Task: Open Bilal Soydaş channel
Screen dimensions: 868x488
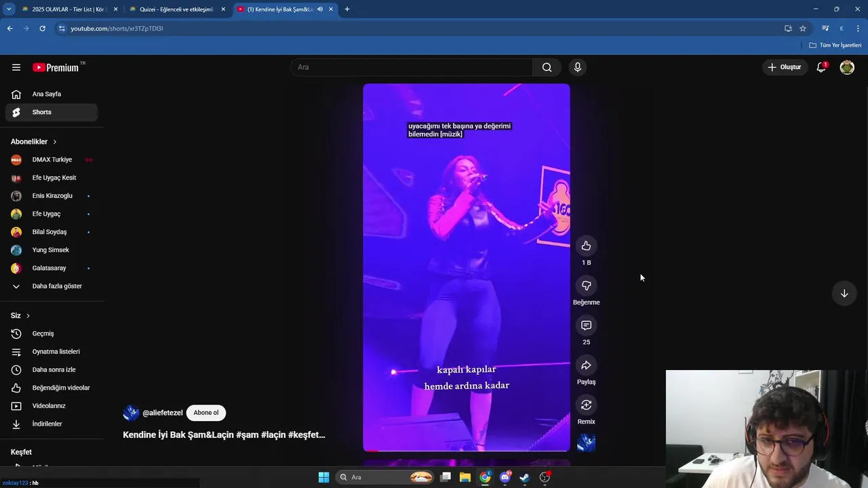Action: tap(52, 232)
